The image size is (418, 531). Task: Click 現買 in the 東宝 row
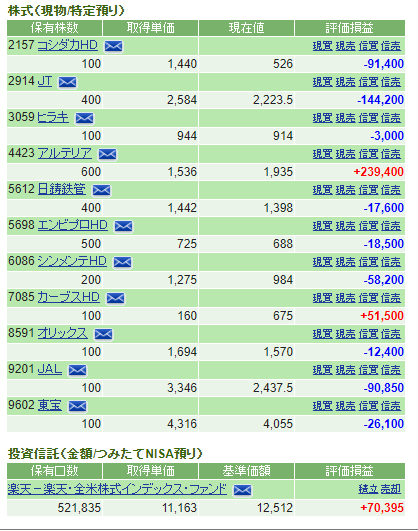[322, 406]
